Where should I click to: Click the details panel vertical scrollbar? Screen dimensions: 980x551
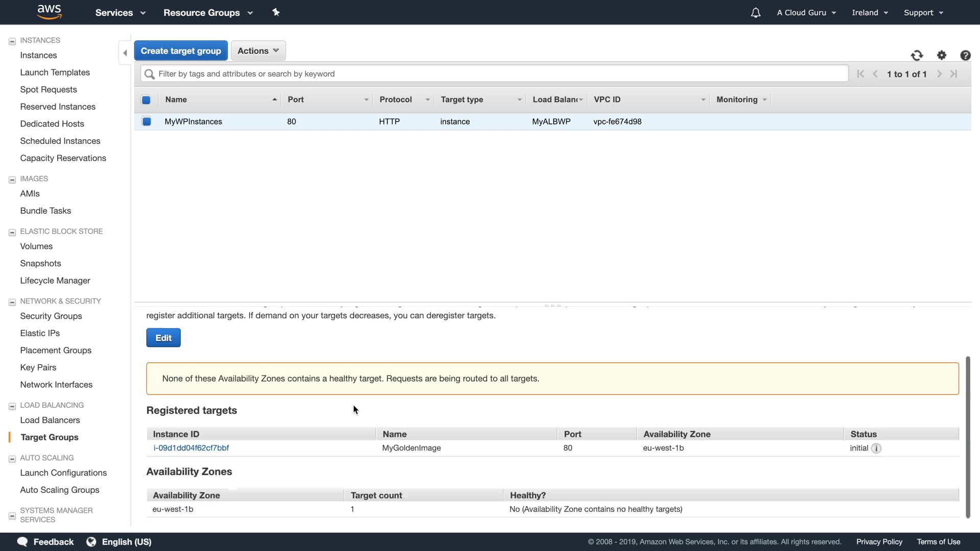point(968,436)
